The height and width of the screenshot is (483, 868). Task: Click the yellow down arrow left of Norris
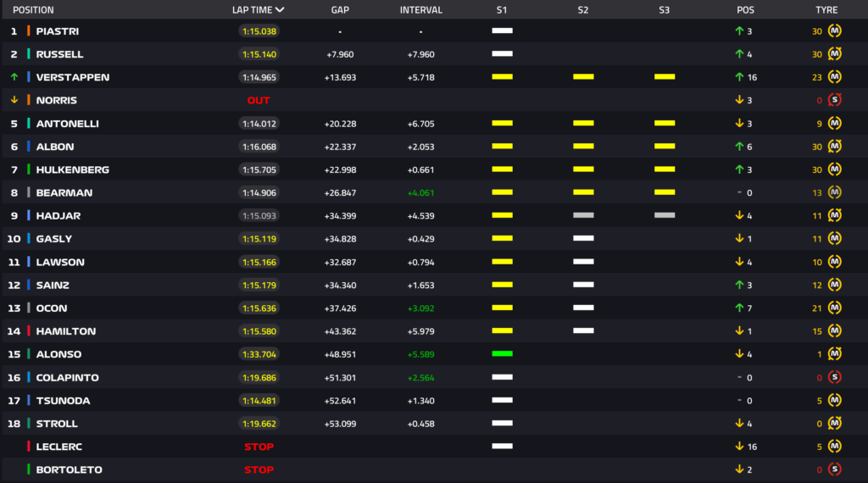coord(14,100)
